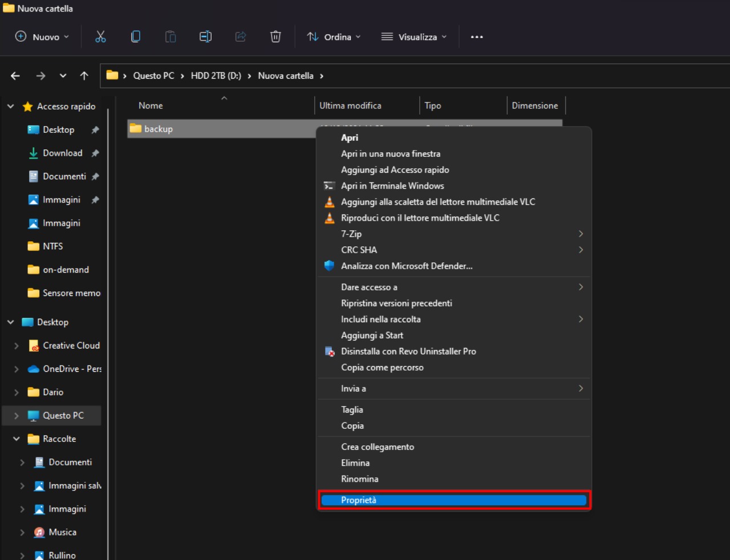Collapse the Raccolte node
Screen dimensions: 730x560
tap(17, 439)
